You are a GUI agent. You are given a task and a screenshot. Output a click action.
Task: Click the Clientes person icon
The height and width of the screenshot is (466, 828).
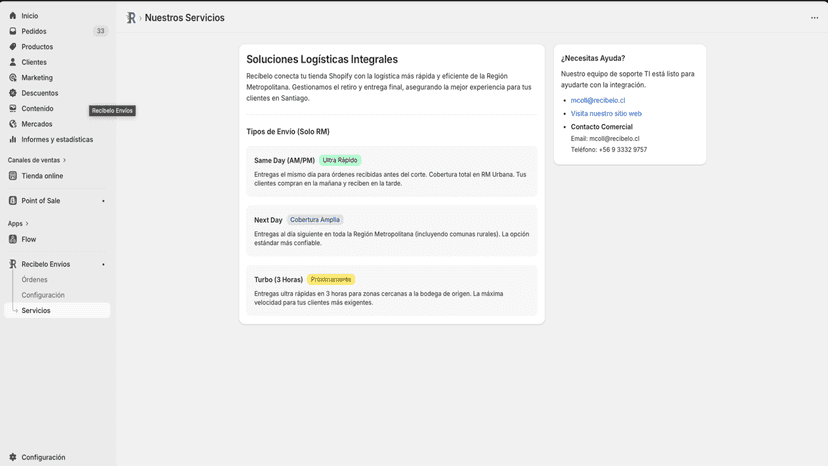click(13, 62)
